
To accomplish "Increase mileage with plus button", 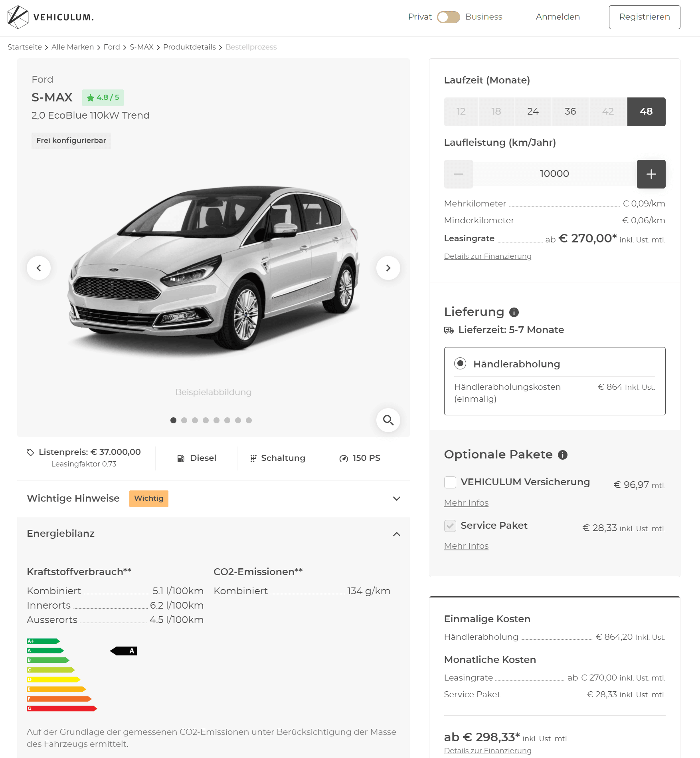I will point(651,174).
